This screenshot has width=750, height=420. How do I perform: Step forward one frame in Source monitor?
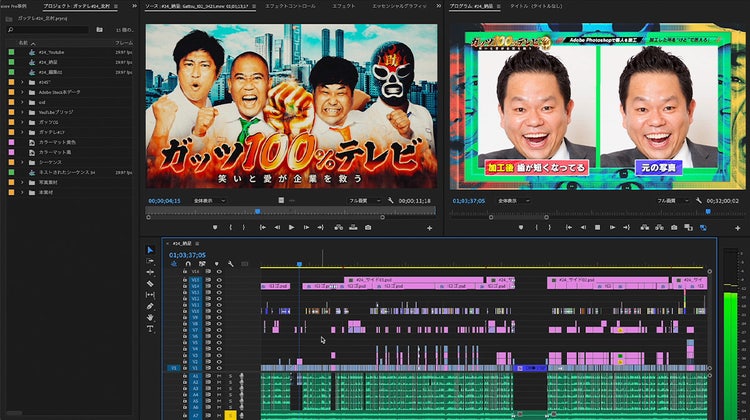point(306,228)
